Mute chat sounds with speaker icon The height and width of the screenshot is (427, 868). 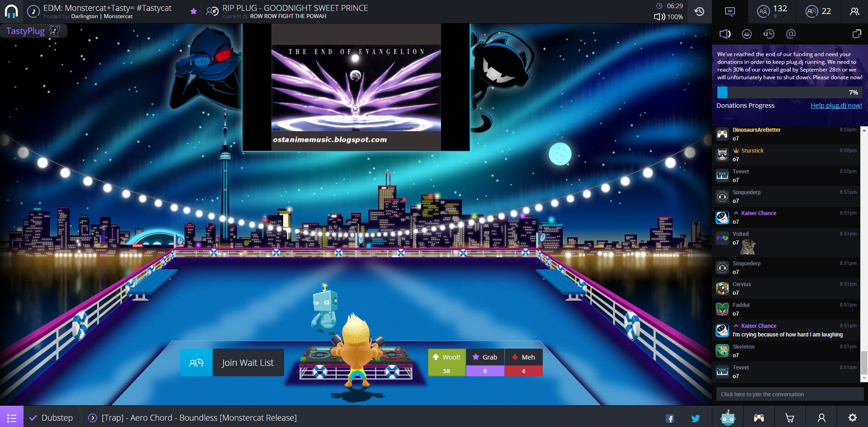coord(725,34)
